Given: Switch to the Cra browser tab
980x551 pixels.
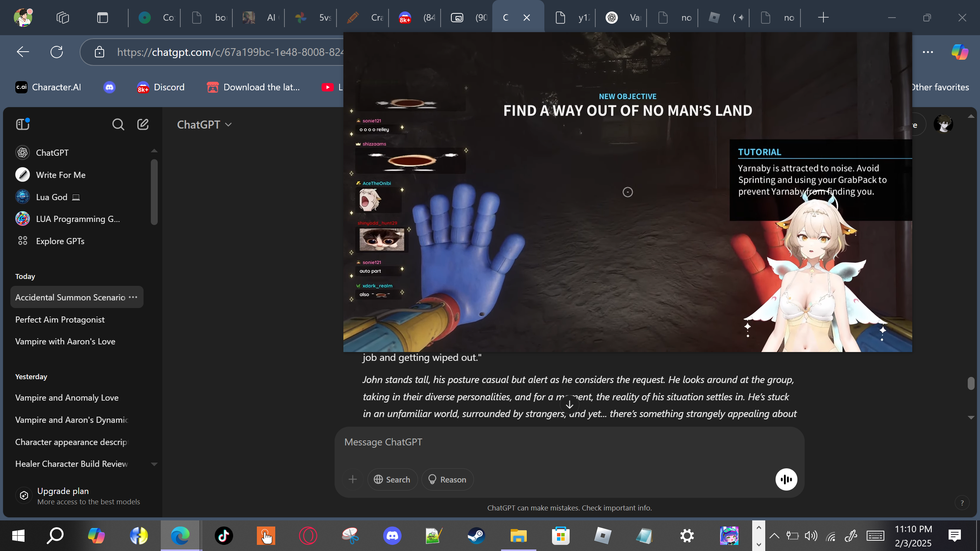Looking at the screenshot, I should coord(364,18).
